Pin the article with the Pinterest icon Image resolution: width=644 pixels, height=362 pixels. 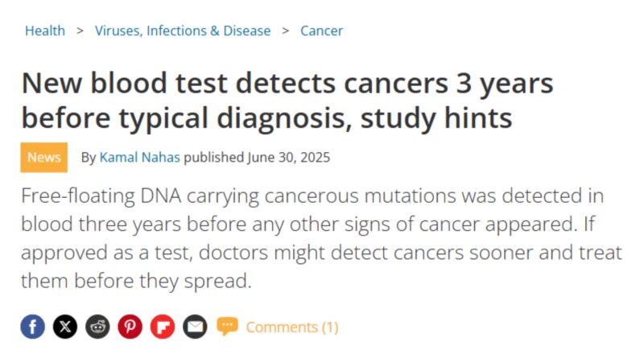pyautogui.click(x=130, y=327)
